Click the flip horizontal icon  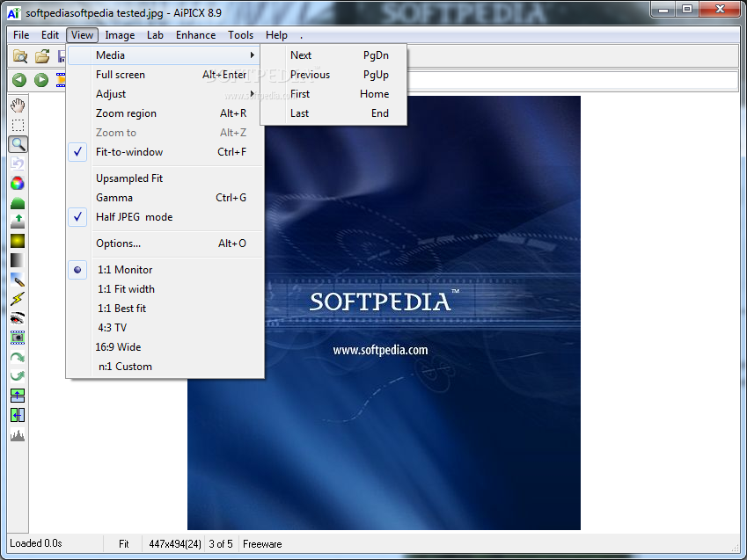tap(18, 415)
